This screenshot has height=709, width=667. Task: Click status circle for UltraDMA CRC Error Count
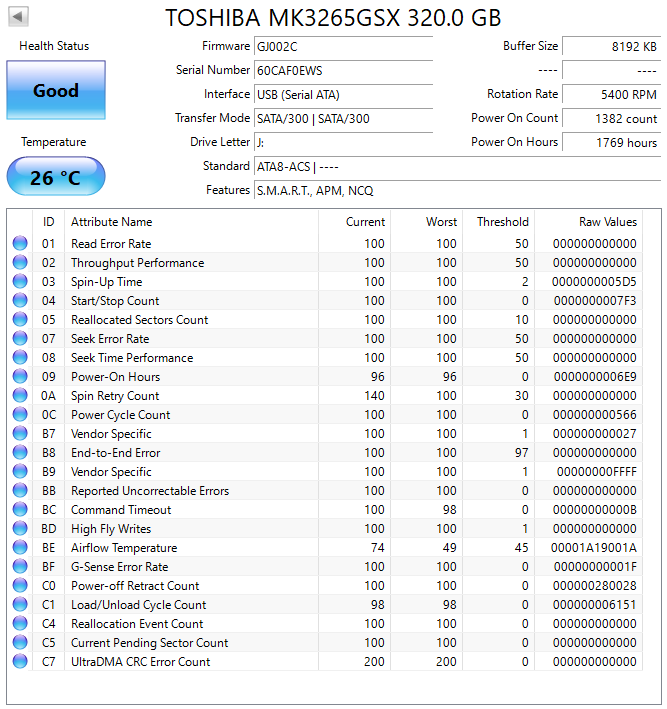20,661
